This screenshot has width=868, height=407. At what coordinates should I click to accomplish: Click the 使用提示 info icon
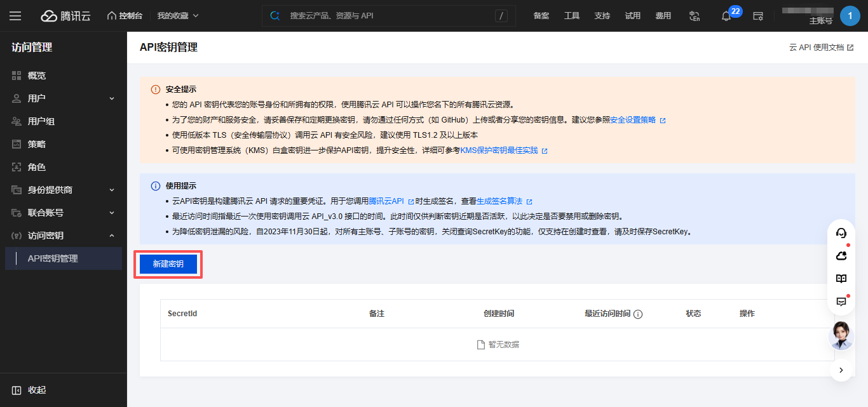[x=156, y=186]
